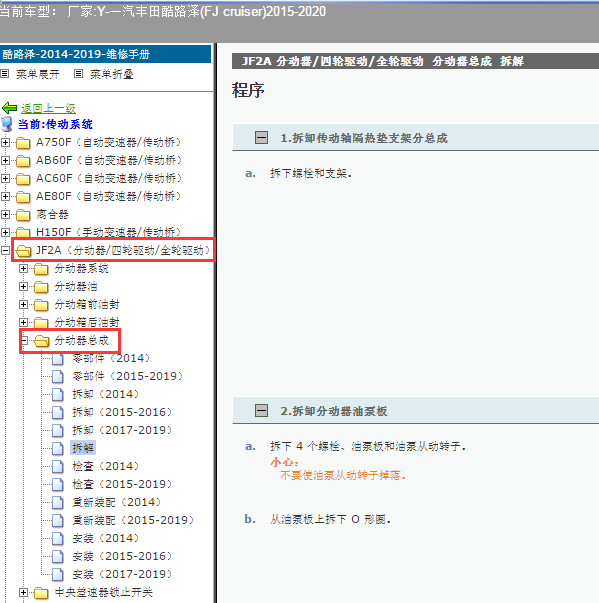This screenshot has width=599, height=603.
Task: Click the computer icon beside 当前:传动系统
Action: pyautogui.click(x=7, y=124)
